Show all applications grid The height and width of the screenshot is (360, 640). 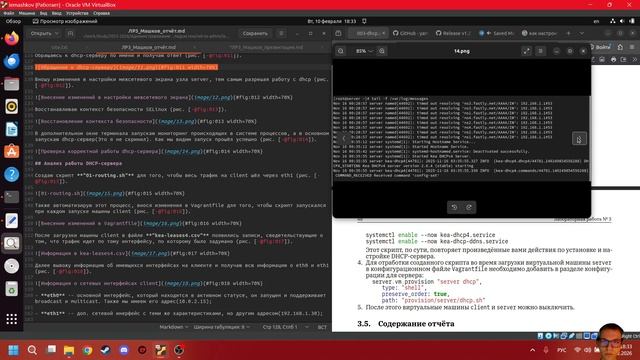pos(11,319)
